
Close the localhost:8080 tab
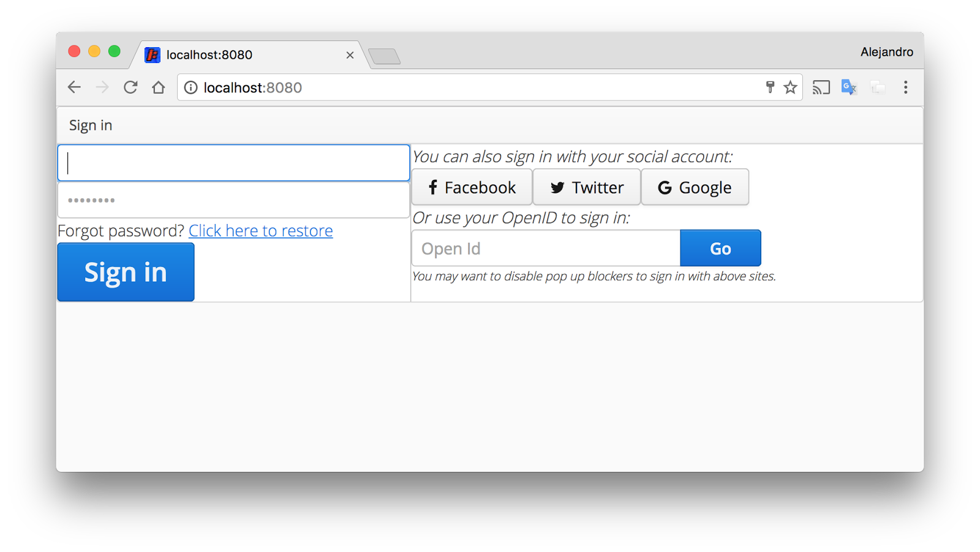click(350, 55)
